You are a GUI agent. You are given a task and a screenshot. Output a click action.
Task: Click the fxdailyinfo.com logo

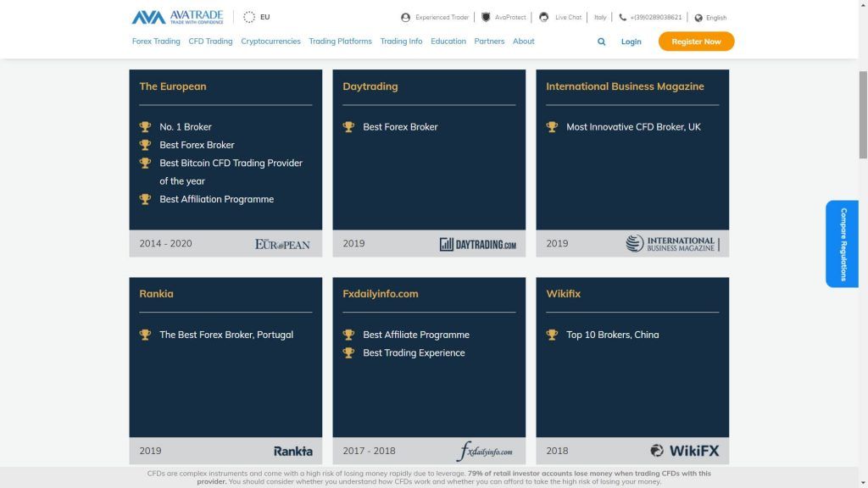point(484,451)
